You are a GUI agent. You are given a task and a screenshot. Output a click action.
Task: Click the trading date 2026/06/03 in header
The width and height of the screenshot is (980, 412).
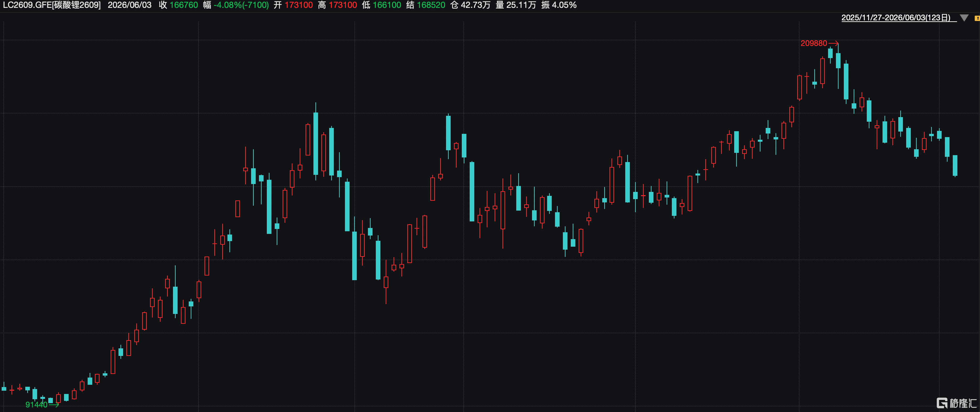click(129, 5)
